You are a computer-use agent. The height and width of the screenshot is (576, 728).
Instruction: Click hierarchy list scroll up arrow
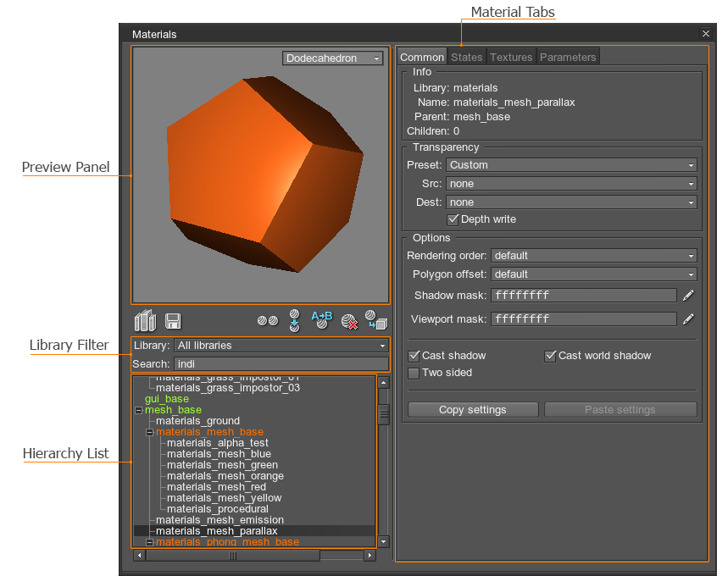(384, 383)
